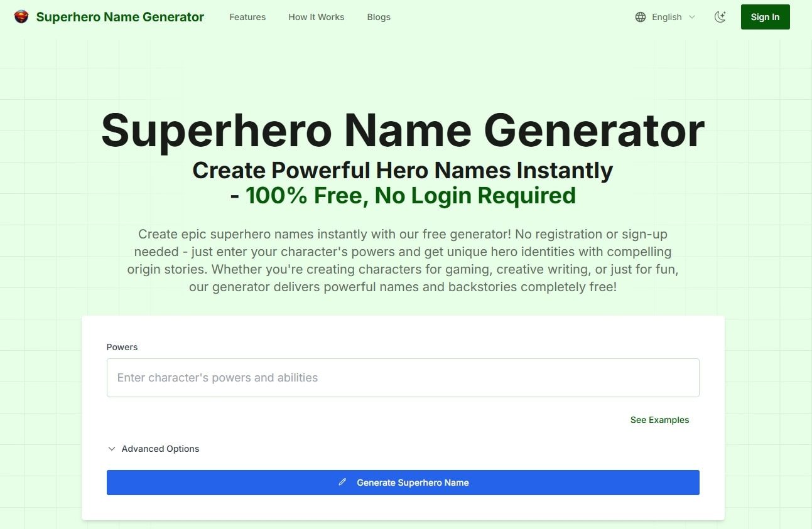
Task: Open the English language dropdown
Action: [x=666, y=17]
